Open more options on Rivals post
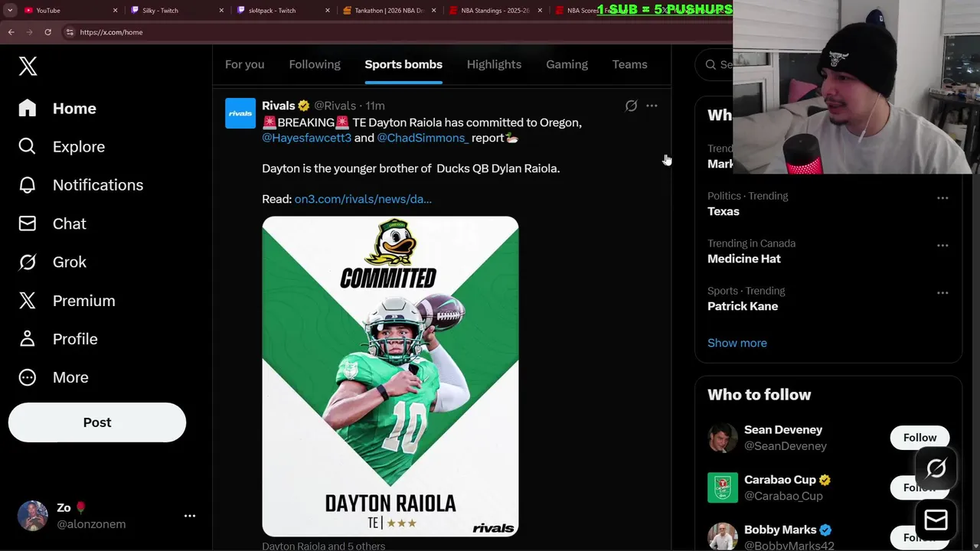Image resolution: width=980 pixels, height=551 pixels. point(652,106)
